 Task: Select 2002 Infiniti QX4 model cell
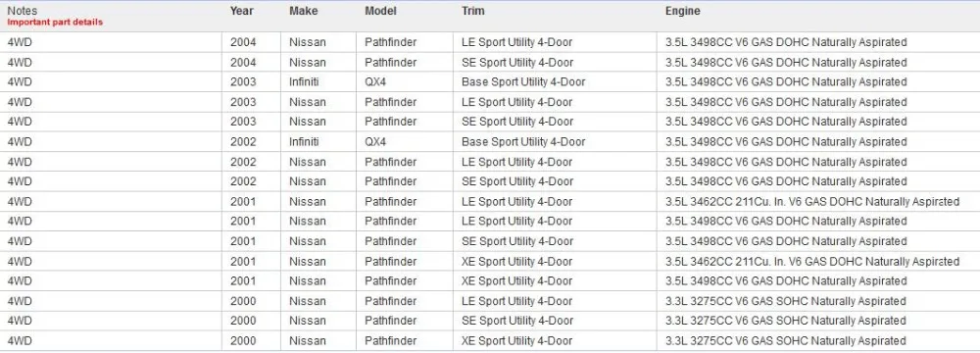405,142
